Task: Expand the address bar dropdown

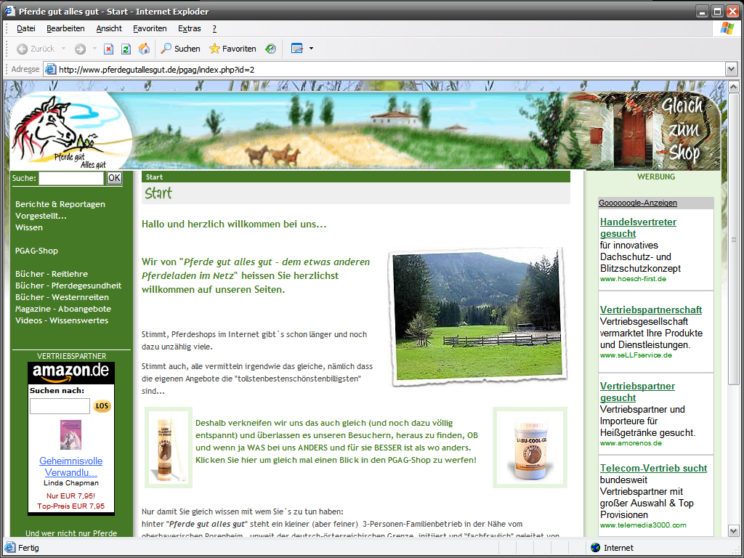Action: click(x=731, y=69)
